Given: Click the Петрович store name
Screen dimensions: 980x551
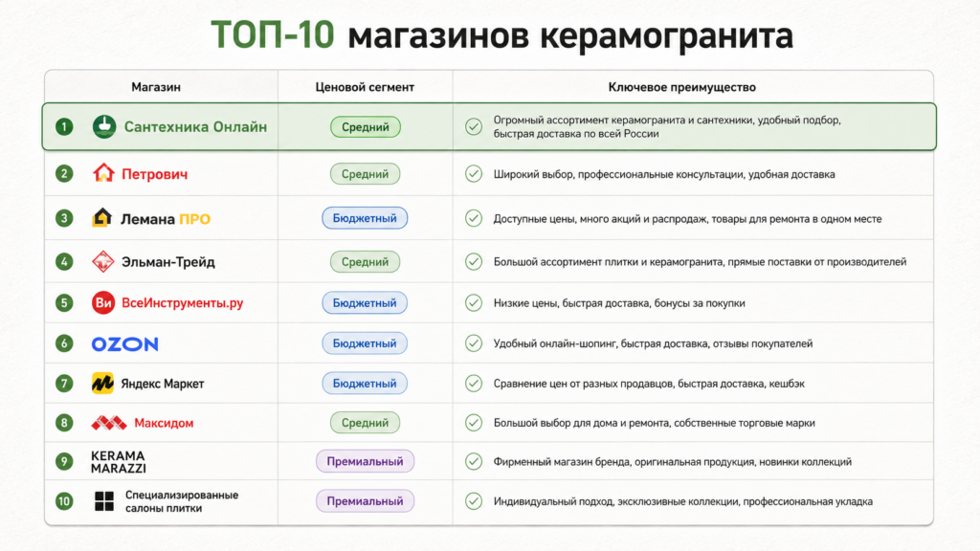Looking at the screenshot, I should 154,174.
